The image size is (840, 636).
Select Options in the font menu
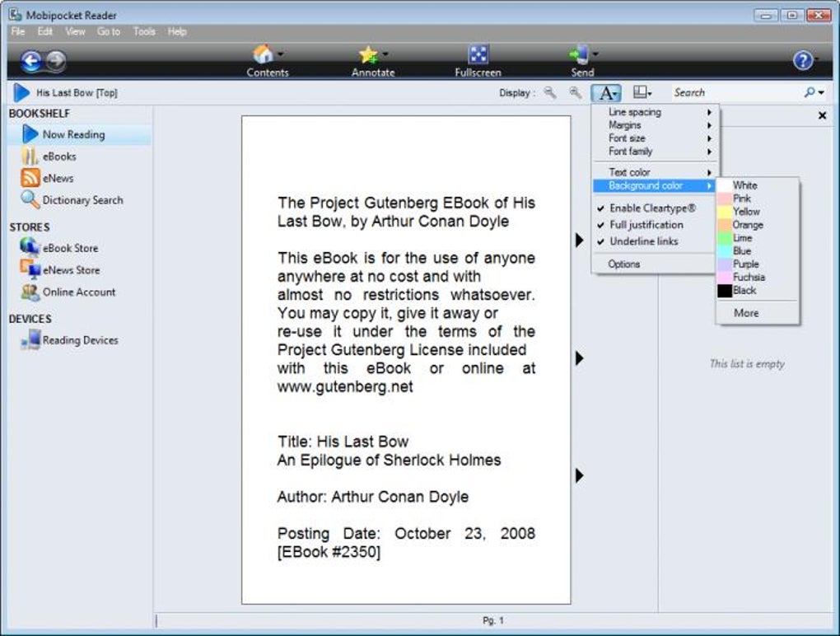pos(624,264)
